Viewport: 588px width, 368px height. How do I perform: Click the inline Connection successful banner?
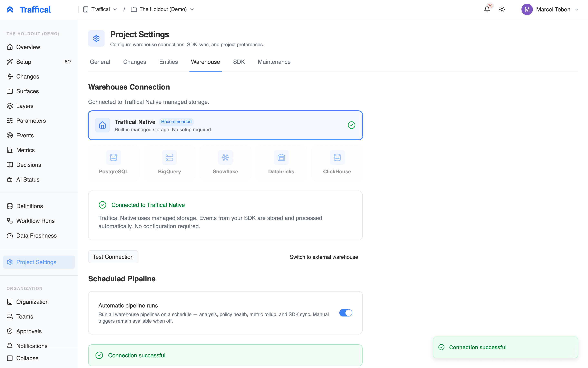click(x=225, y=355)
